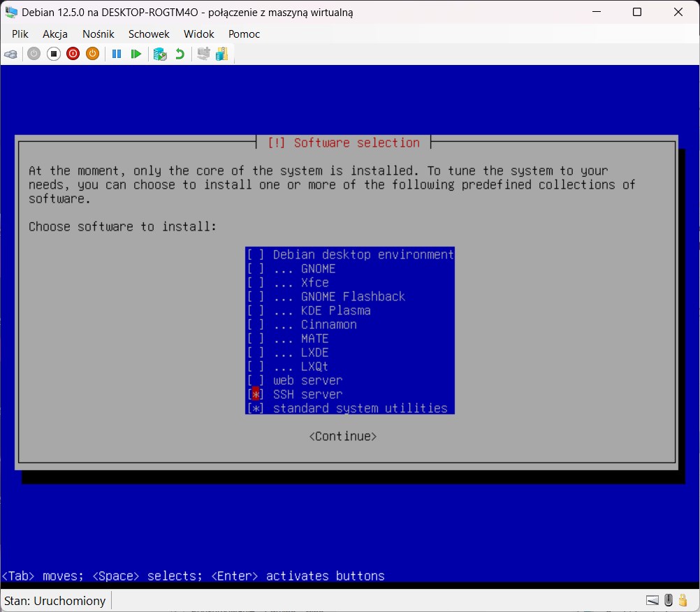Open the Schowek menu
The image size is (700, 612).
pos(149,34)
